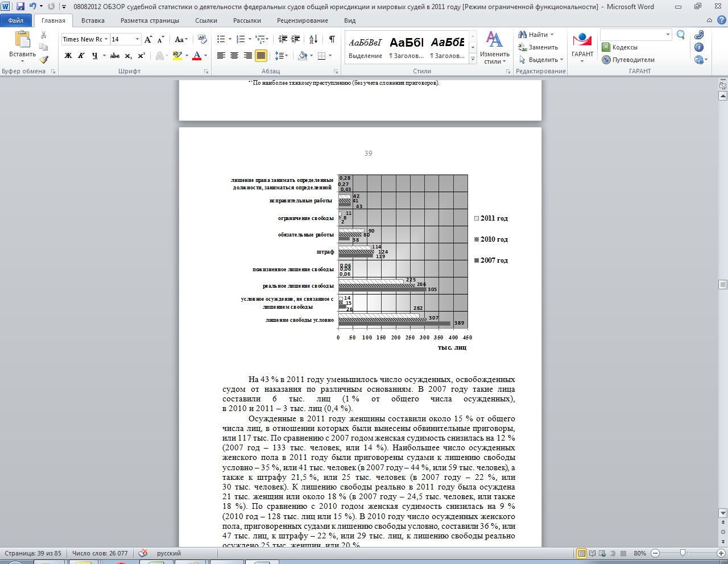Expand bullet list options arrow
The height and width of the screenshot is (564, 728).
[x=230, y=39]
